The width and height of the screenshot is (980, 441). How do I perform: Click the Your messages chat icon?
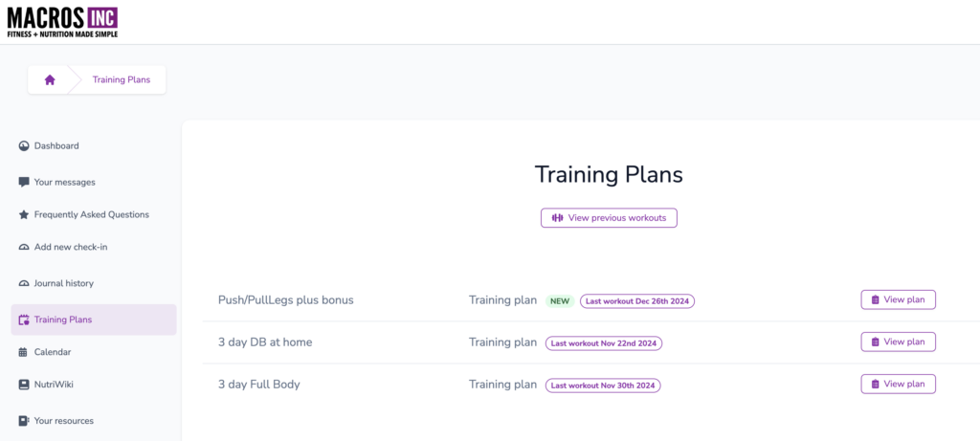tap(24, 183)
